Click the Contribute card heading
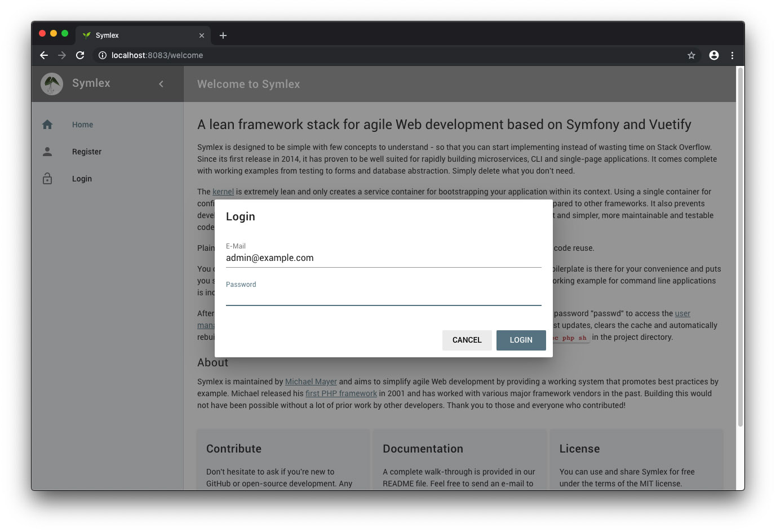Image resolution: width=776 pixels, height=532 pixels. click(x=234, y=449)
